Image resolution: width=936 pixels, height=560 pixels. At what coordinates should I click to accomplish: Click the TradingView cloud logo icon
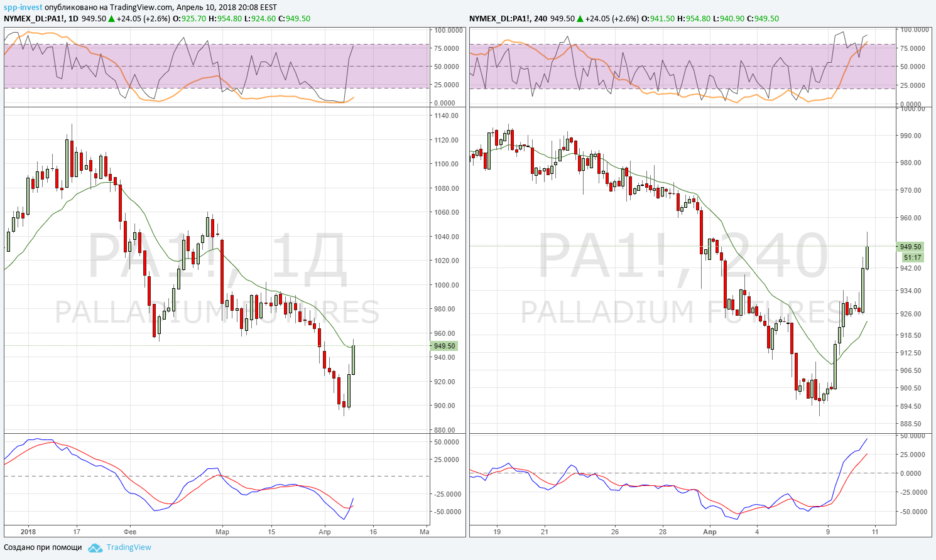[x=95, y=547]
